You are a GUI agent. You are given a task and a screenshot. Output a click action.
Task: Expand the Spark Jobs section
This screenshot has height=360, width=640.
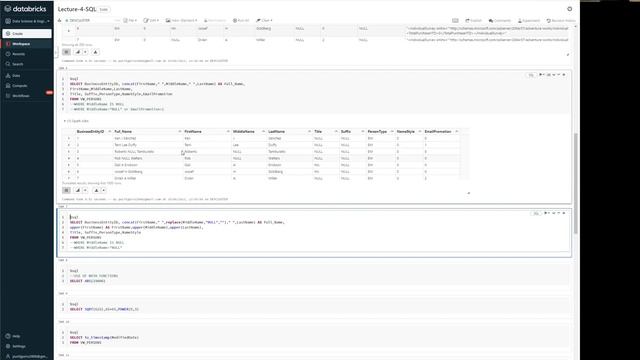[76, 121]
